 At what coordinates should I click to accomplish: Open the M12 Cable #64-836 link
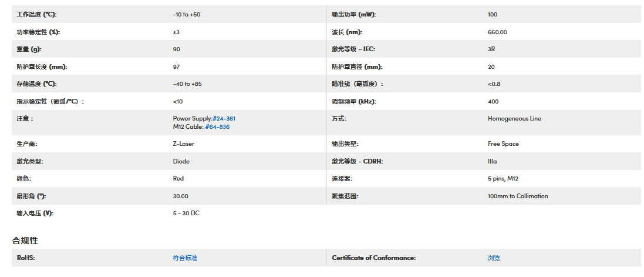[x=217, y=126]
